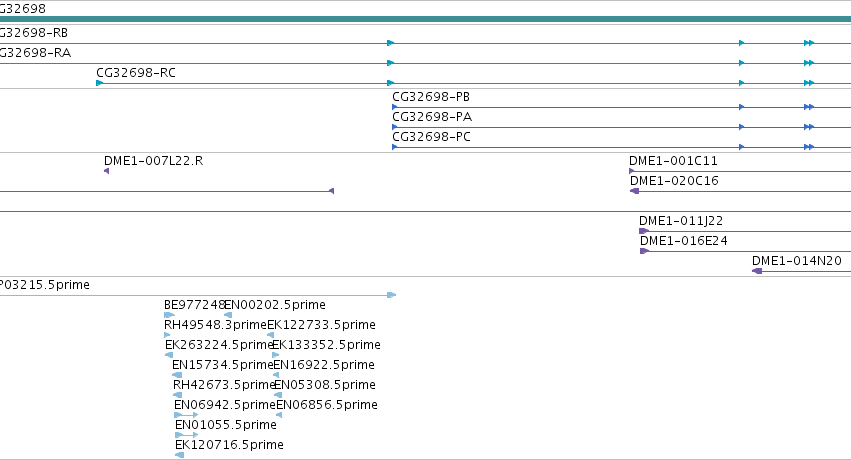Select the DME1-020C16 clone label
Screen dimensions: 851x460
(674, 181)
